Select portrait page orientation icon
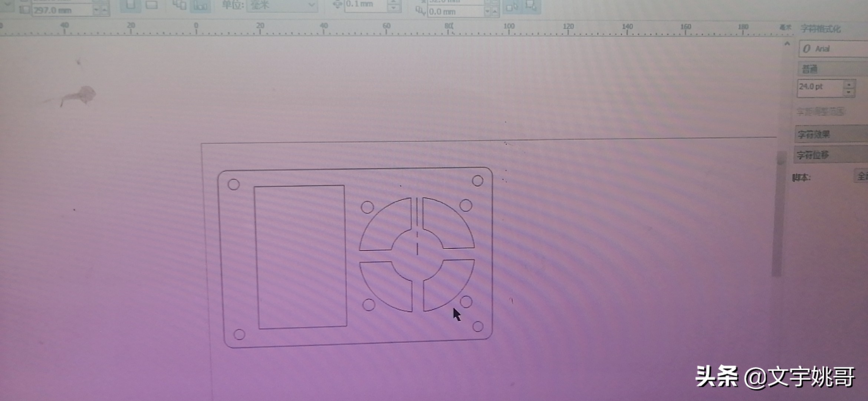868x401 pixels. (131, 4)
